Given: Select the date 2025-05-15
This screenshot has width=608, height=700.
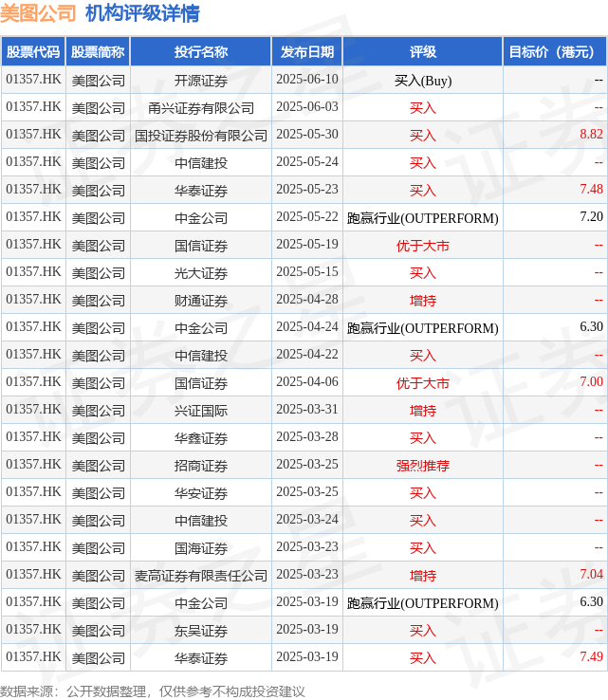Looking at the screenshot, I should click(307, 271).
